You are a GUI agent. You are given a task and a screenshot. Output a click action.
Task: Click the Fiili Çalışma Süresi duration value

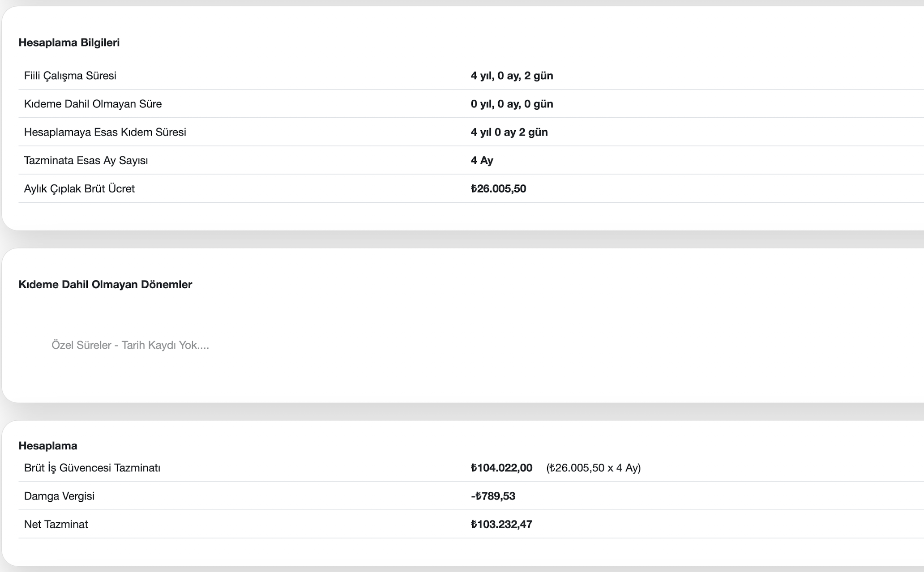(x=512, y=76)
